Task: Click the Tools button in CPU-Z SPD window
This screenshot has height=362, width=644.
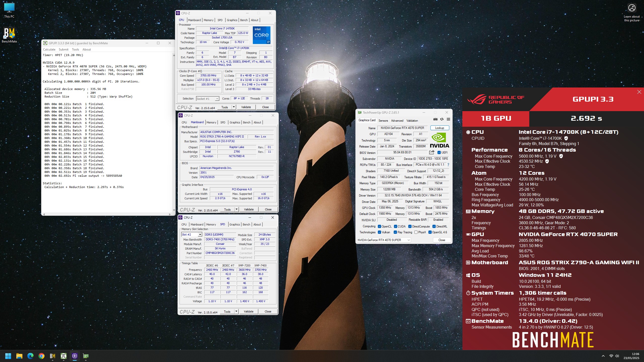Action: [x=227, y=311]
